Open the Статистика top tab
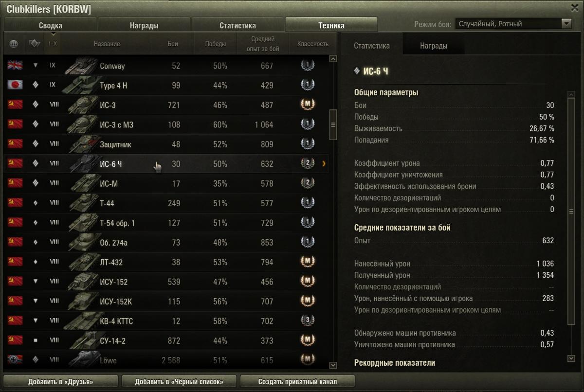 click(x=237, y=25)
